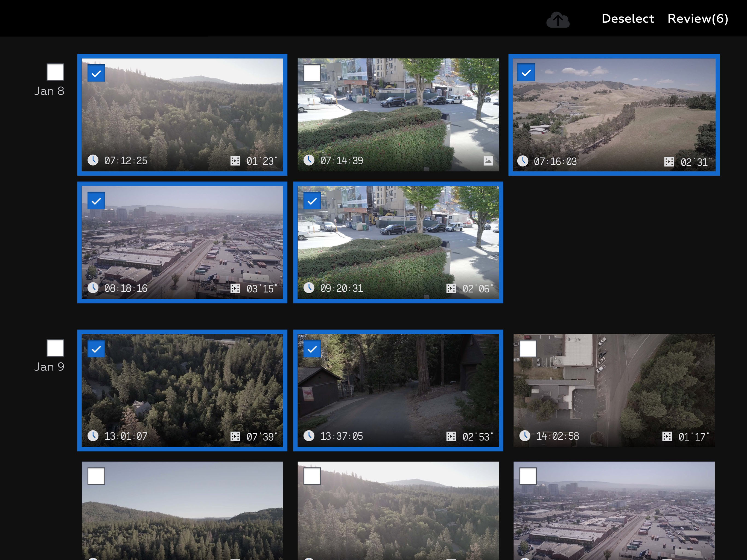
Task: Check the bottom-row sunlit forest clip checkbox
Action: (x=312, y=476)
